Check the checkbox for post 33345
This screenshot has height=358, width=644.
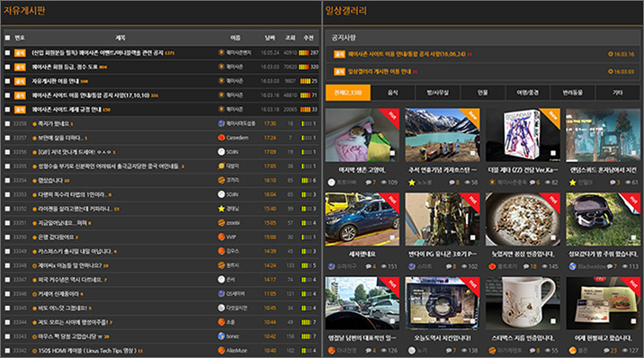tap(7, 308)
